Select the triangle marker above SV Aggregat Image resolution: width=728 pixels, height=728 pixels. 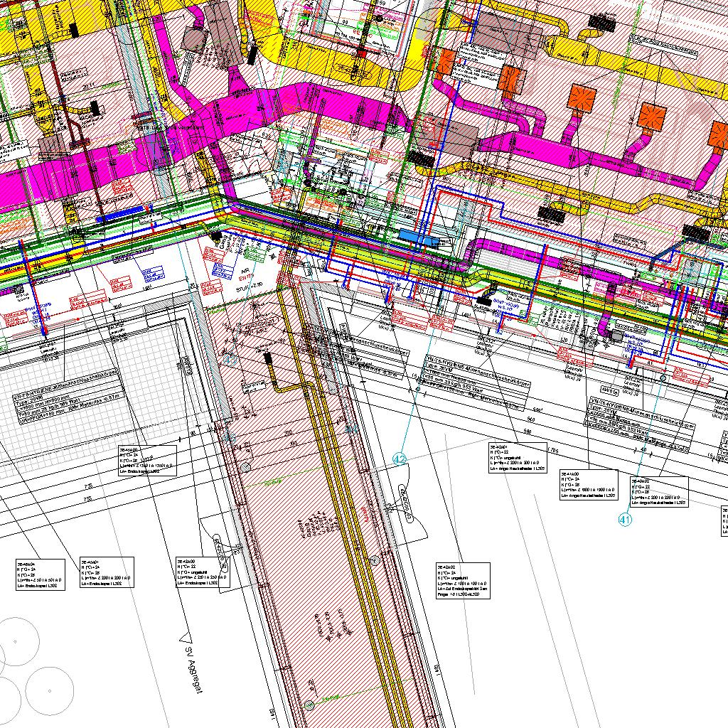click(186, 633)
